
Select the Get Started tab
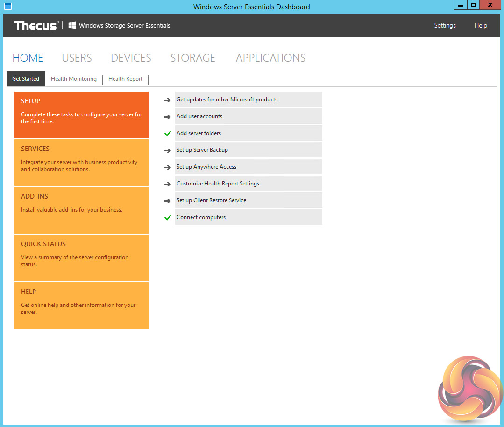point(26,79)
